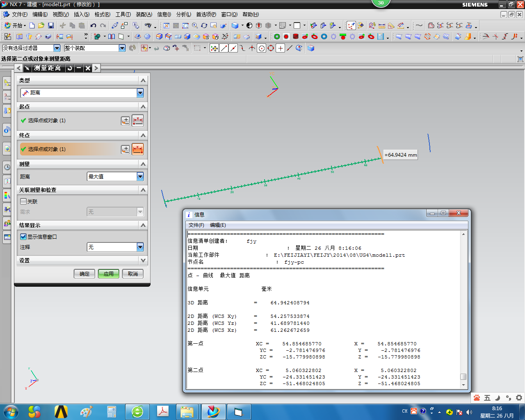Click the previous arrow on dialog title bar
Image resolution: width=525 pixels, height=420 pixels.
[19, 68]
